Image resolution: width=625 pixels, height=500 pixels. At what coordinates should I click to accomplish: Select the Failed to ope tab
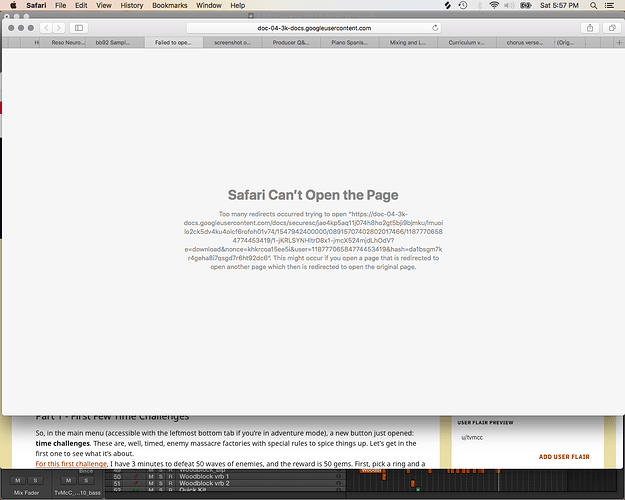pyautogui.click(x=174, y=42)
